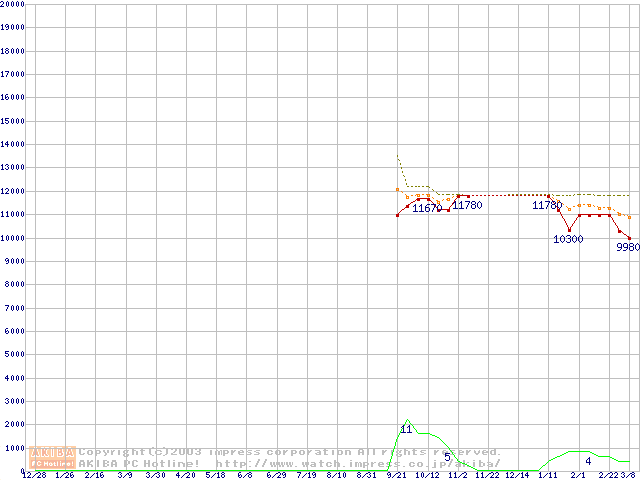The height and width of the screenshot is (480, 640).
Task: Click the AKIBA PC Hotline logo
Action: (53, 458)
